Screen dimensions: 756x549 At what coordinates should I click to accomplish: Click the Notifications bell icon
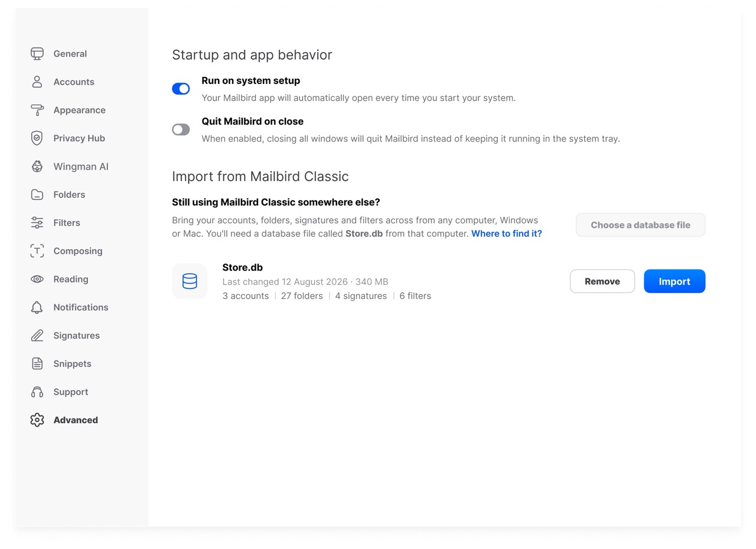coord(37,307)
